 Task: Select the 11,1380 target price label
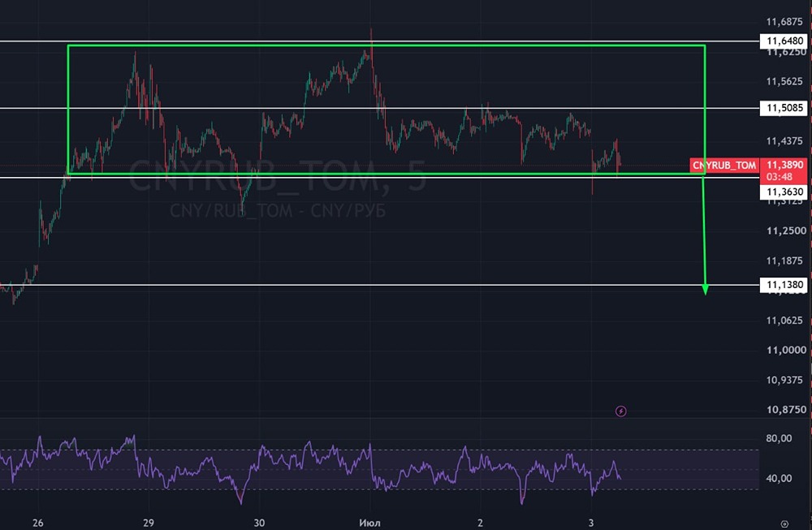tap(784, 285)
